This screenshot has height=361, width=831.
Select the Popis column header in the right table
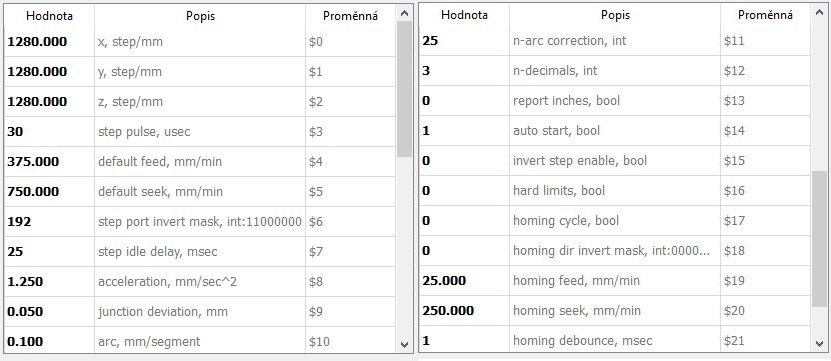pos(615,16)
